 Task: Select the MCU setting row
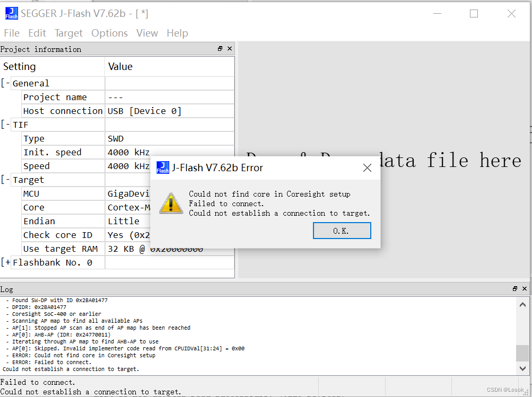pos(86,193)
